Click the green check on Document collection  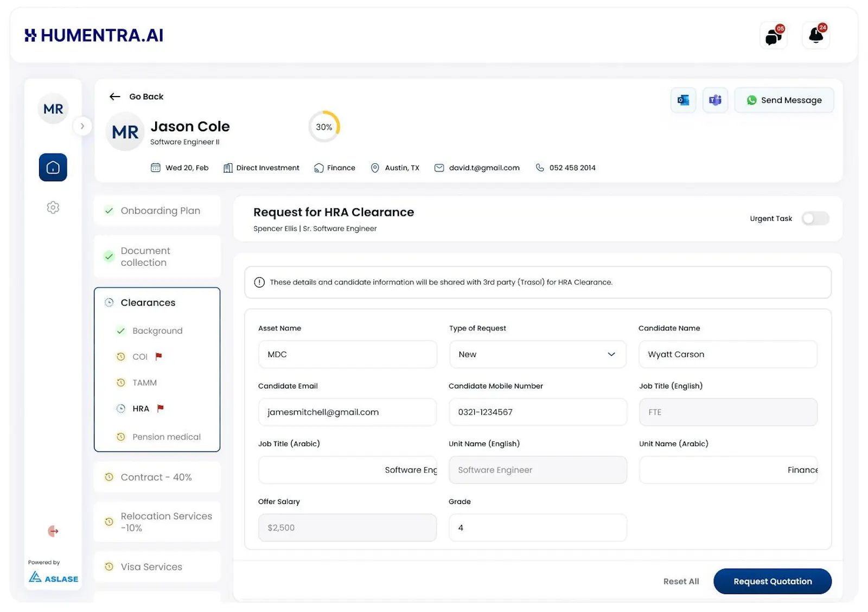[109, 257]
